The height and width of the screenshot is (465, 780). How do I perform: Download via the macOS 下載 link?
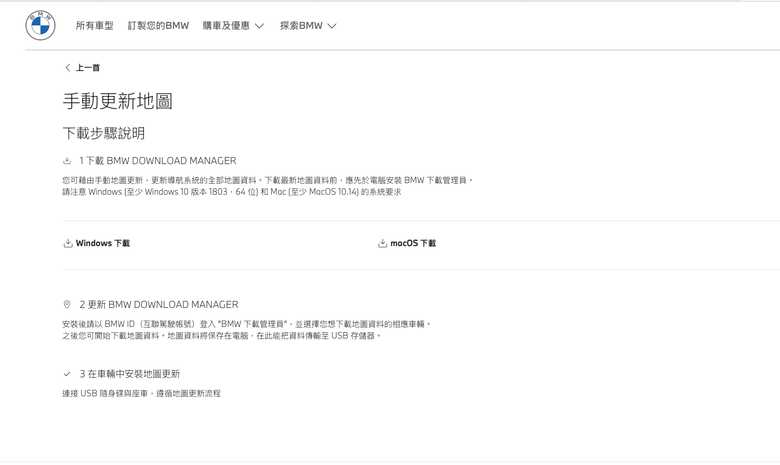[x=413, y=243]
